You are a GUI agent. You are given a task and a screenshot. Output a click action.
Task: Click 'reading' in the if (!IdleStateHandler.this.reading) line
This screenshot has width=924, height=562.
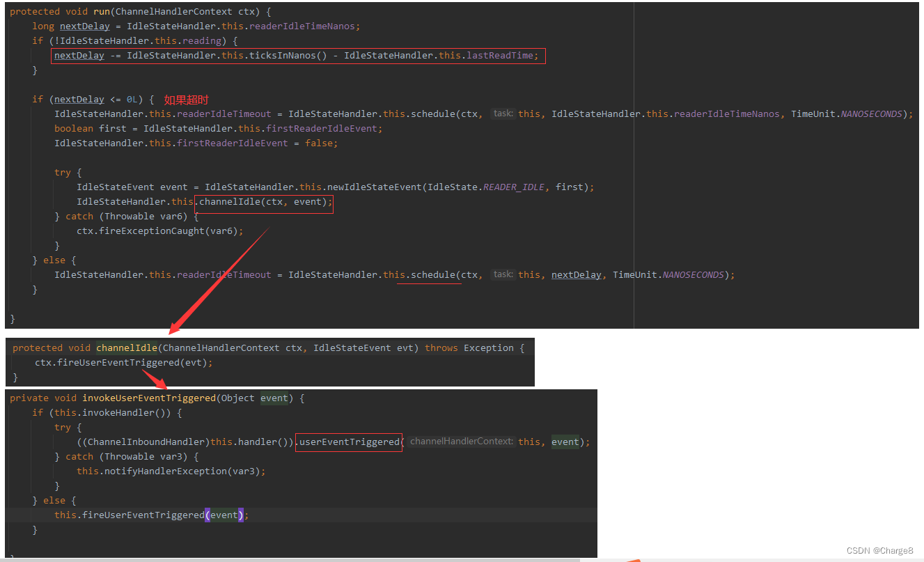pyautogui.click(x=202, y=41)
